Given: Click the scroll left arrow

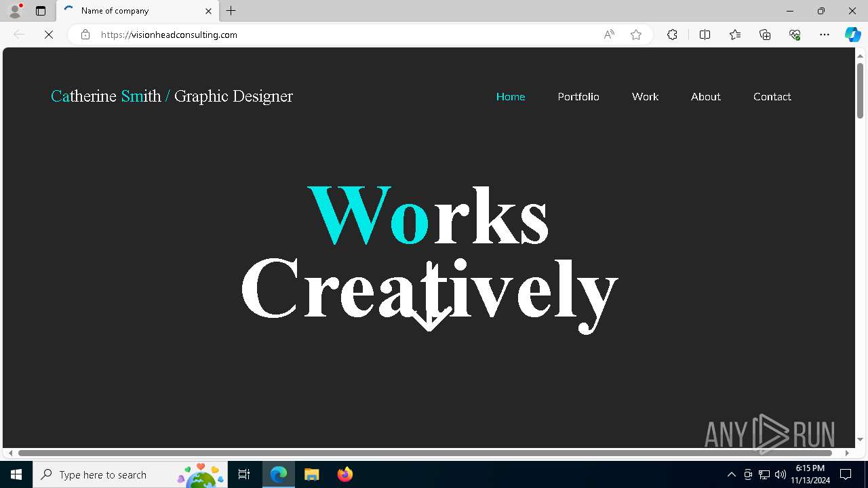Looking at the screenshot, I should pyautogui.click(x=10, y=453).
